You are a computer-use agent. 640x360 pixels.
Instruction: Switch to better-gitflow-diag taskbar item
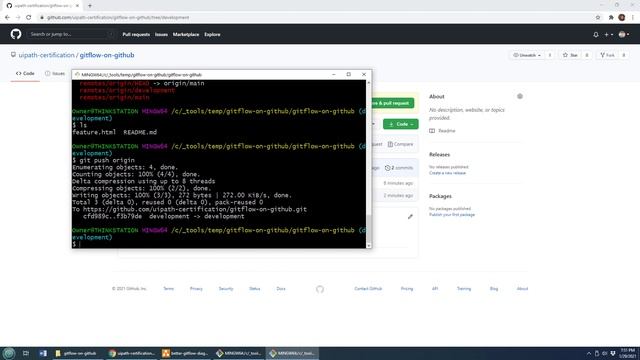pyautogui.click(x=186, y=353)
